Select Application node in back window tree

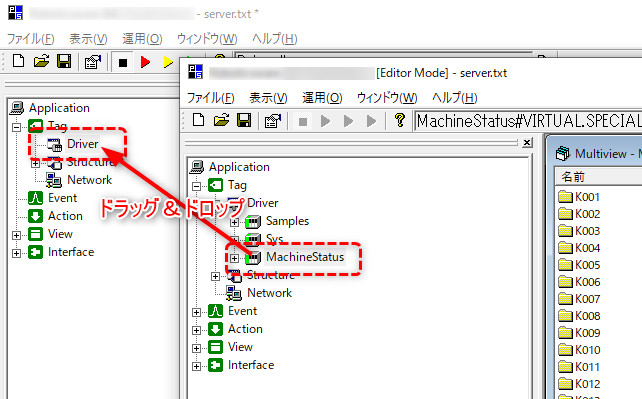[x=59, y=108]
